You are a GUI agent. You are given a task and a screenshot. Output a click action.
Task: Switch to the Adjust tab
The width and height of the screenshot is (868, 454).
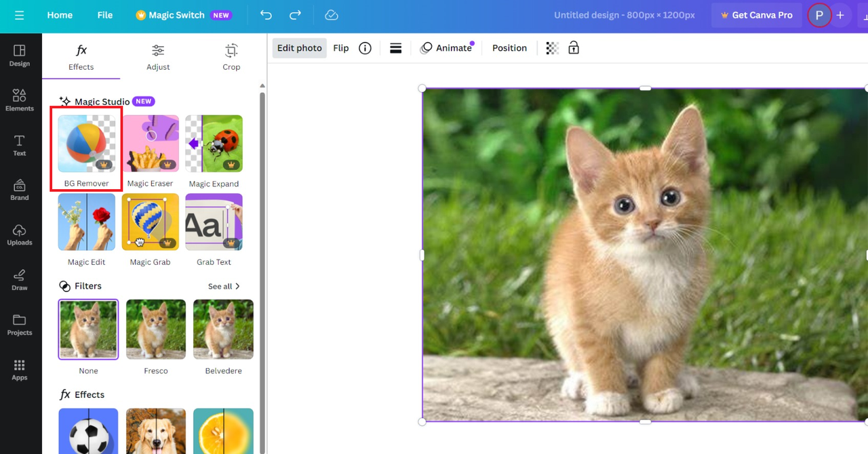click(158, 57)
